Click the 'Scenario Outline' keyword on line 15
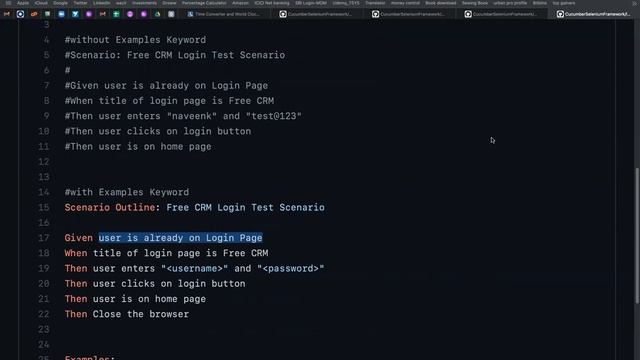 [x=110, y=207]
